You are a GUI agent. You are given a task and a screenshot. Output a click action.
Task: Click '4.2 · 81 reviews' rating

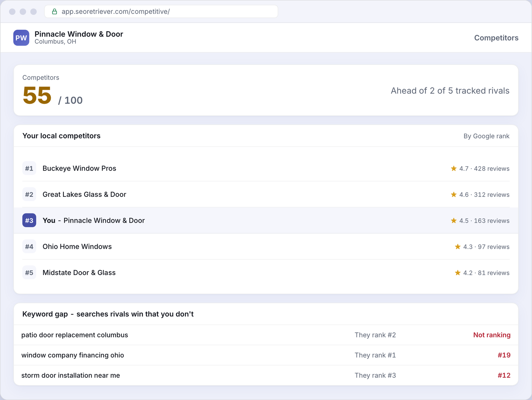click(486, 273)
